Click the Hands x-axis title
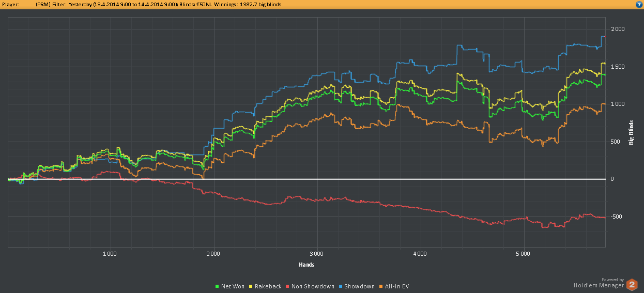The height and width of the screenshot is (293, 644). 306,265
